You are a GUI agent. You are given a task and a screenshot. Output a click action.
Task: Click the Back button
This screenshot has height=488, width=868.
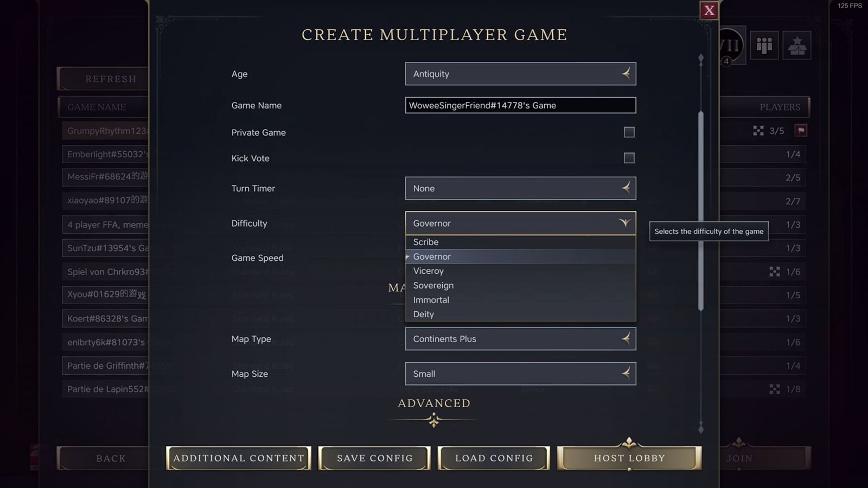click(x=103, y=458)
